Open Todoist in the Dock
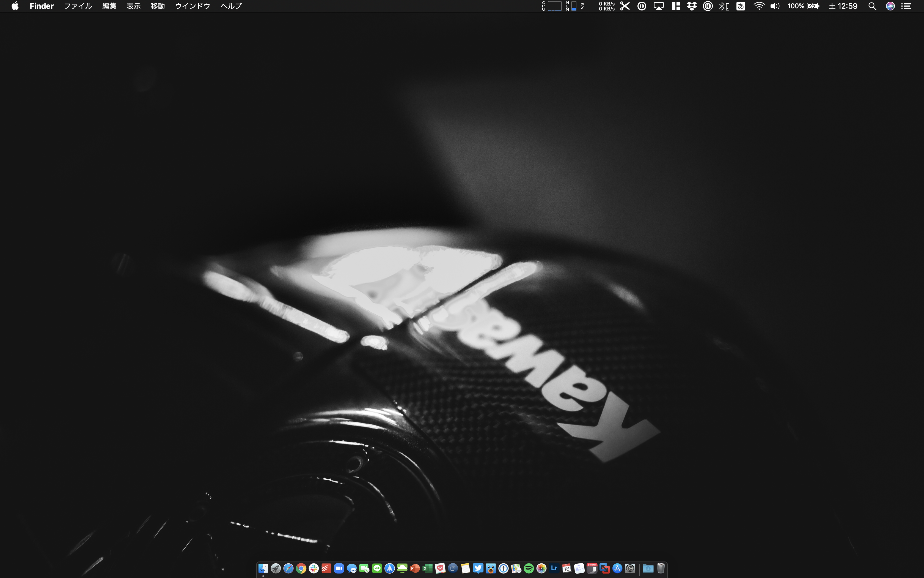The image size is (924, 578). [326, 568]
